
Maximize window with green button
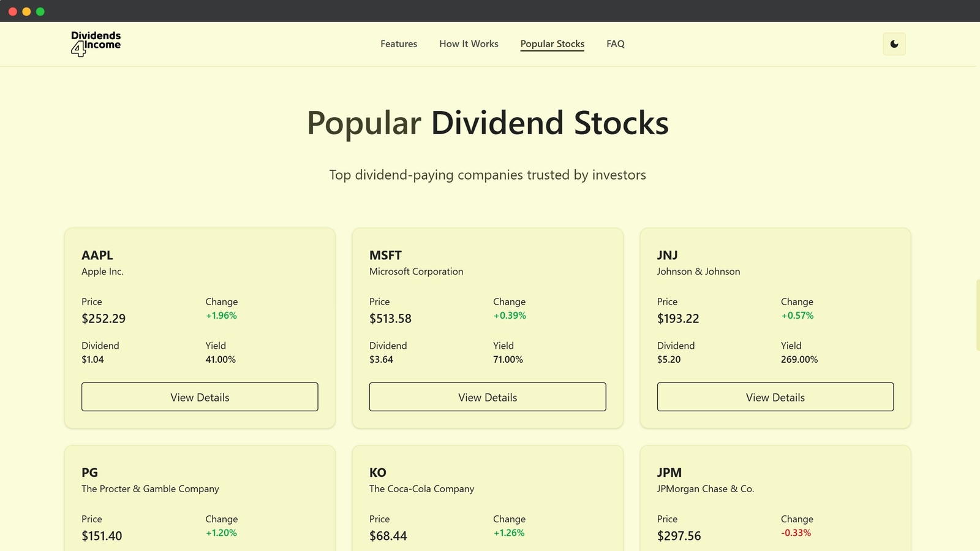[x=40, y=12]
